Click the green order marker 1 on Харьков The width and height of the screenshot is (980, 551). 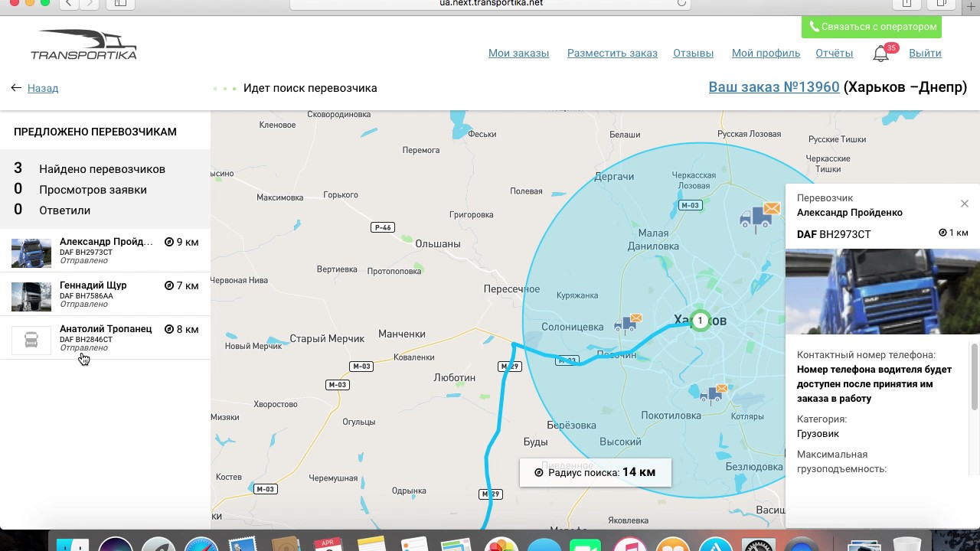700,321
